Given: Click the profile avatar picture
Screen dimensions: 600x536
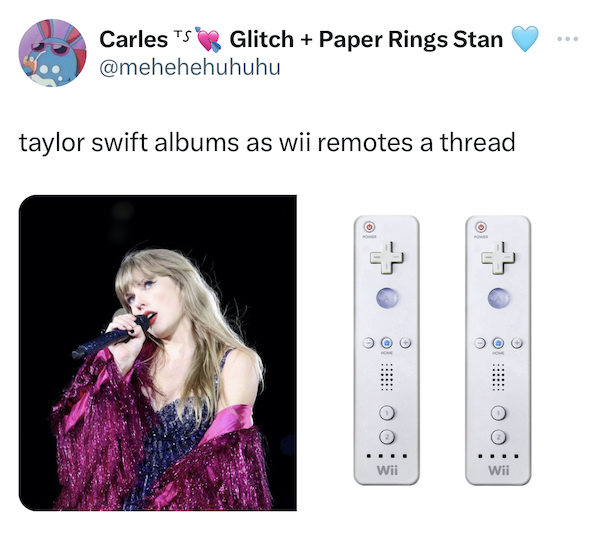Looking at the screenshot, I should [52, 53].
